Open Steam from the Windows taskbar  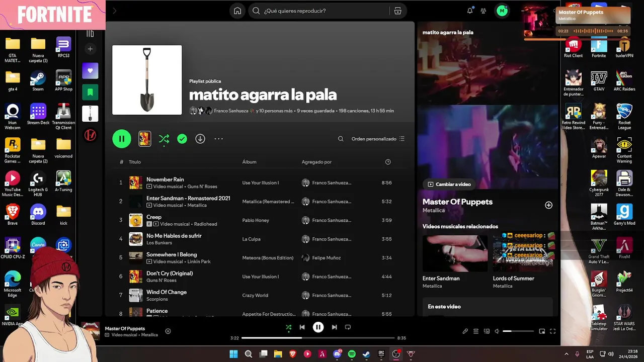coord(366,354)
